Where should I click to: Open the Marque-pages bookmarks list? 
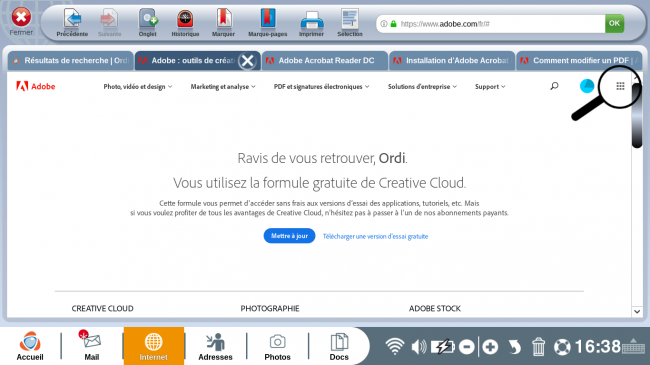[x=267, y=22]
